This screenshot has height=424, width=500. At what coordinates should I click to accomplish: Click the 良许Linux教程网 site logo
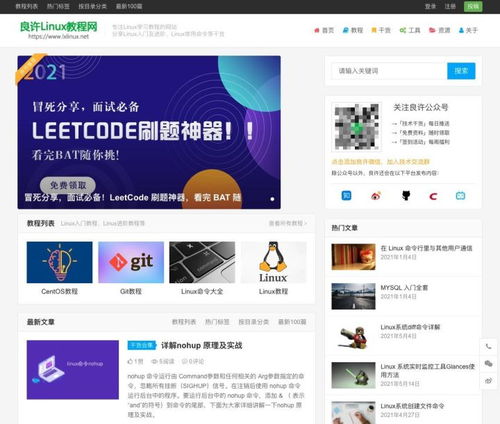[x=59, y=30]
